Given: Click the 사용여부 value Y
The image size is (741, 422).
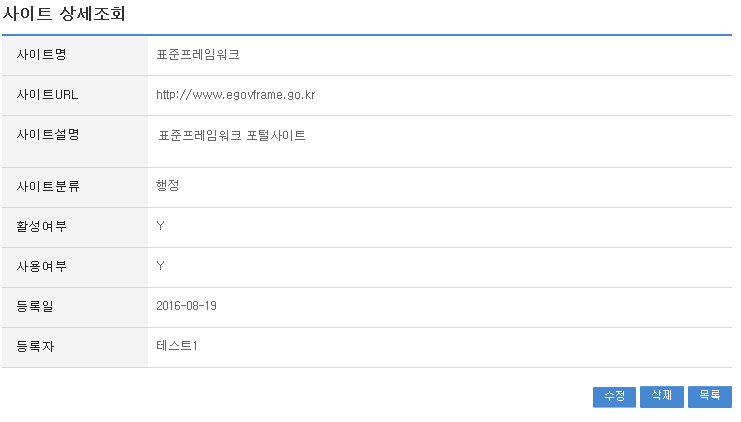Looking at the screenshot, I should tap(160, 266).
